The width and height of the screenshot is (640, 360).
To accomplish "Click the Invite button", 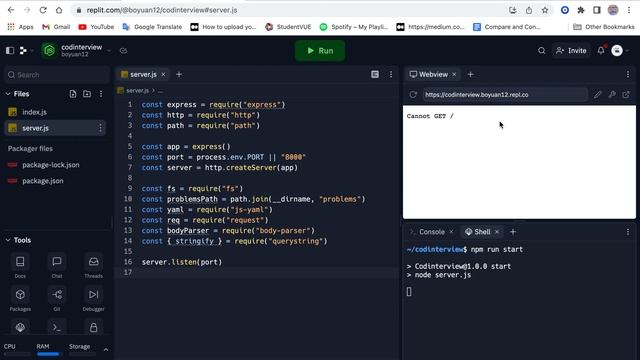I will pos(571,51).
